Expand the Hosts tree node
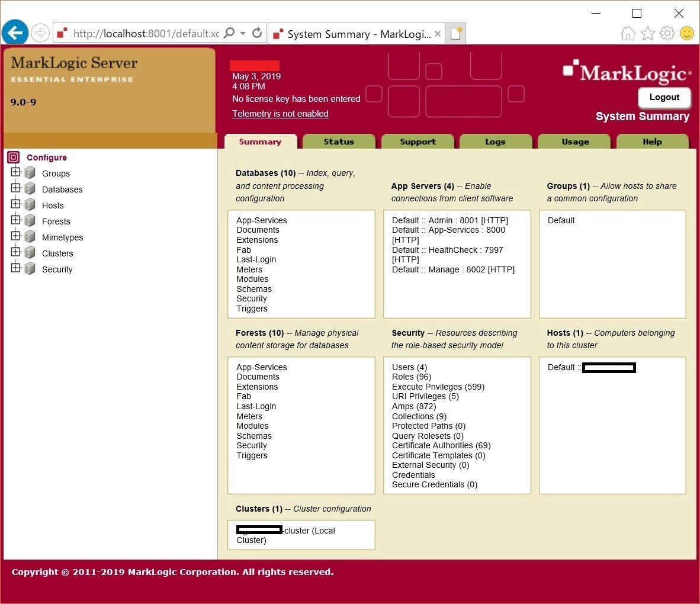 (x=15, y=204)
